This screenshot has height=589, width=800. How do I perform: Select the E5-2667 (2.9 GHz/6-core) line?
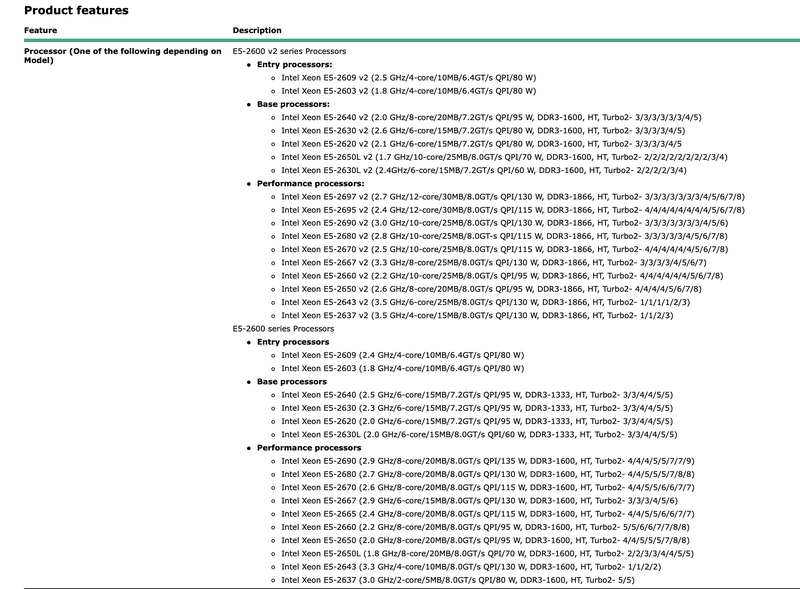480,501
